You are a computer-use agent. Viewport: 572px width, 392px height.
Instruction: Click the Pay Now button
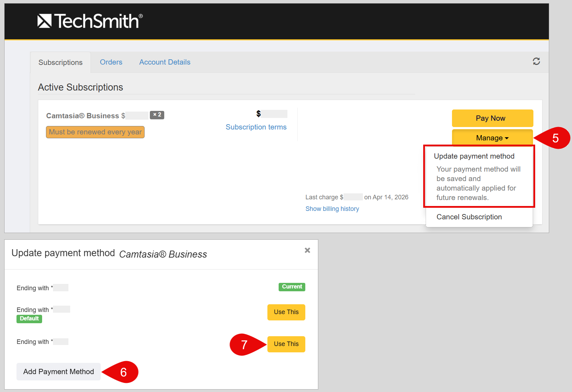pyautogui.click(x=492, y=118)
